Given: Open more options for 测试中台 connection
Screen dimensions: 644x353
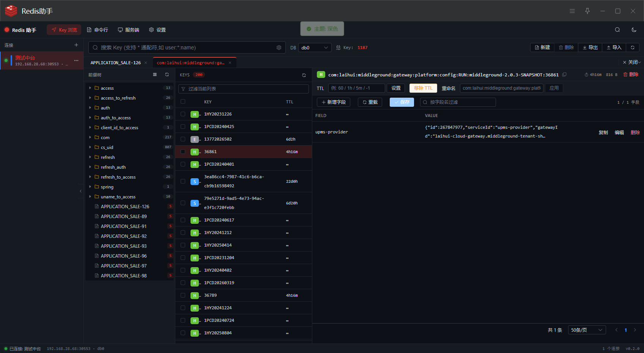Looking at the screenshot, I should click(76, 60).
